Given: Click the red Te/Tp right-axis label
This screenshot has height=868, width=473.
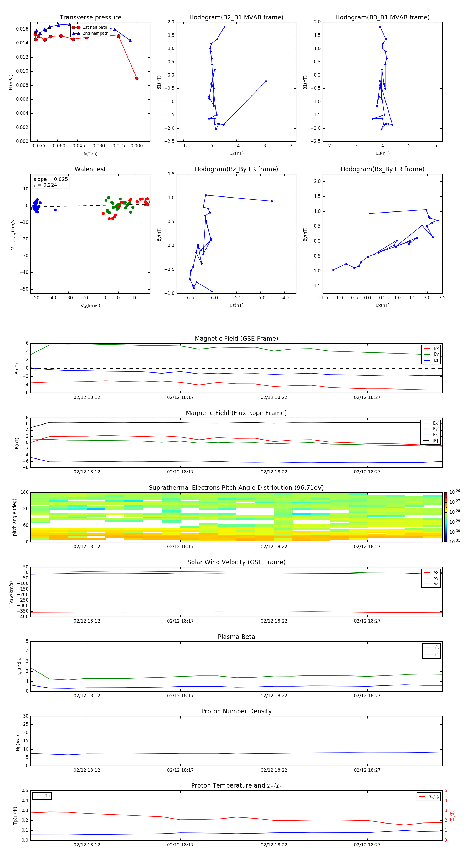Looking at the screenshot, I should coord(453,816).
